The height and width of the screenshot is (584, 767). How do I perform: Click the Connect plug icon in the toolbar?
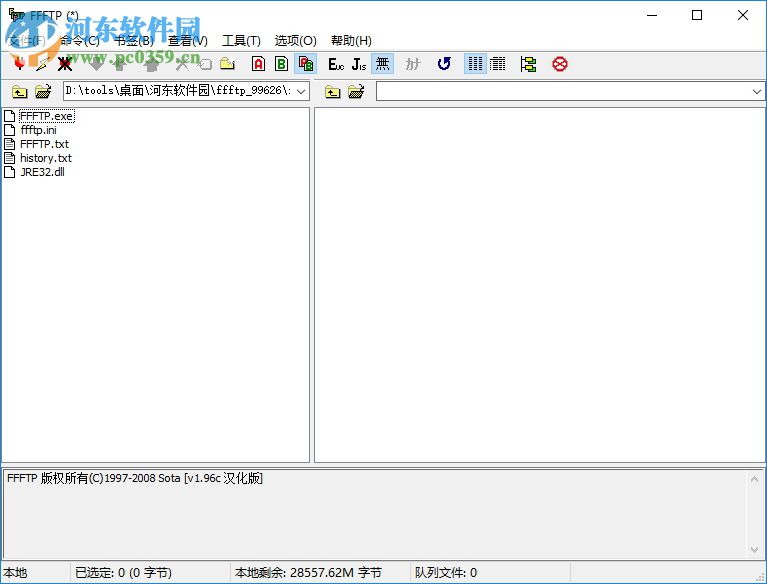20,64
